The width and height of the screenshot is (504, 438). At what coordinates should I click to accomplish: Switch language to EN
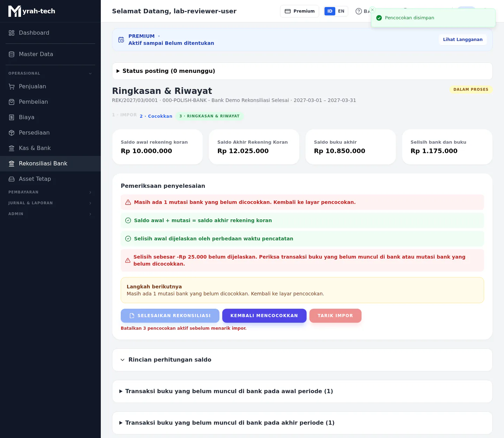(341, 11)
